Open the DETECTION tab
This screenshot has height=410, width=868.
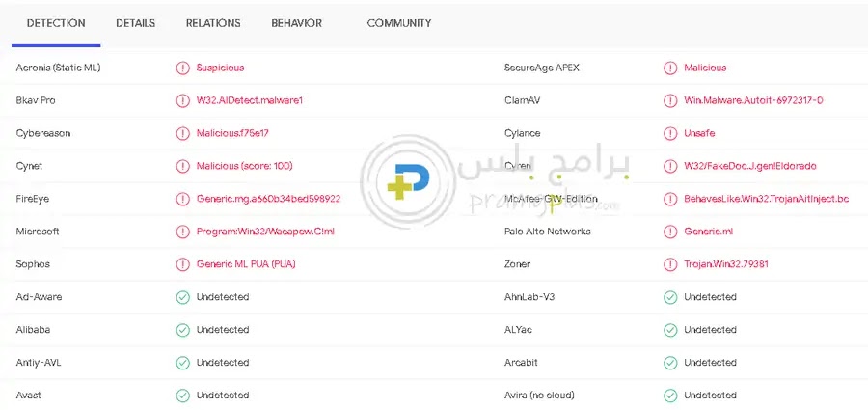(x=56, y=23)
